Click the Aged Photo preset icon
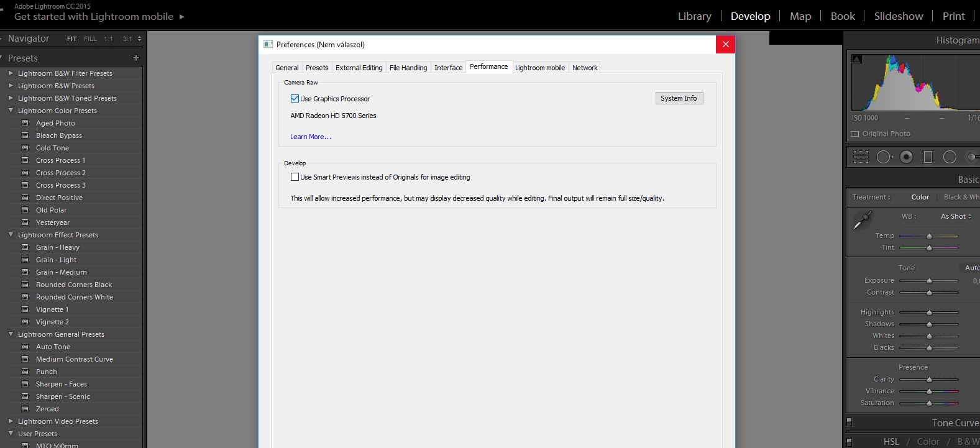 tap(25, 123)
